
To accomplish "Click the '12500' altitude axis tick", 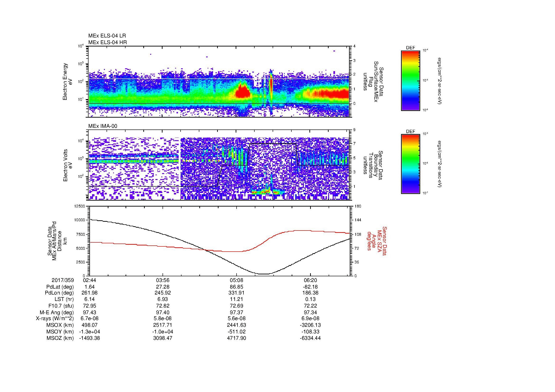I will [80, 206].
